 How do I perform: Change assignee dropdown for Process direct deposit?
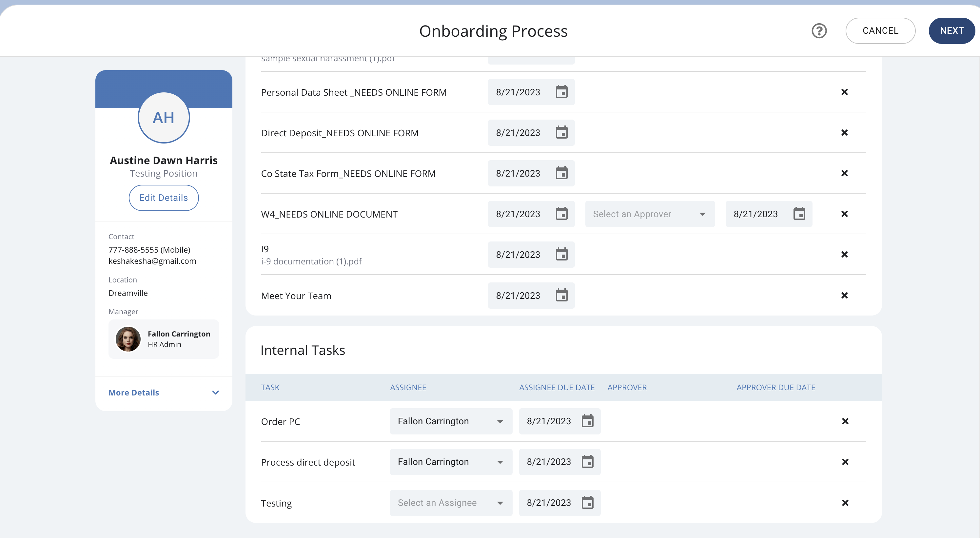pyautogui.click(x=451, y=462)
